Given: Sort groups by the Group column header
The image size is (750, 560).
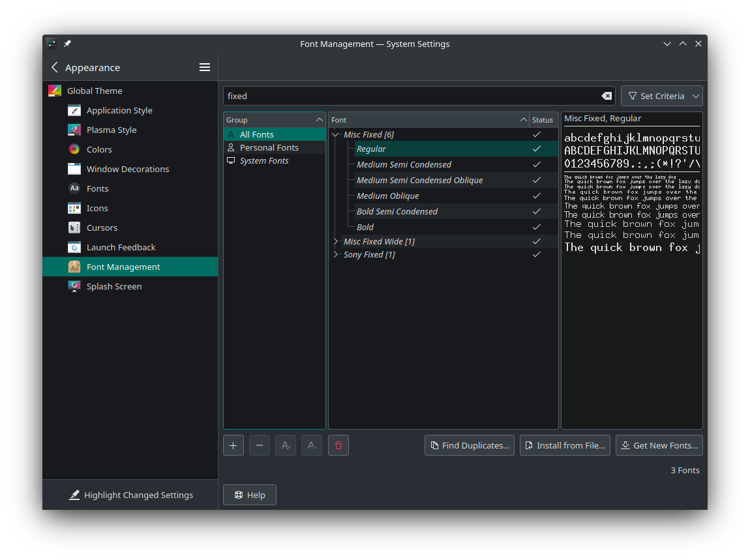Looking at the screenshot, I should tap(274, 120).
